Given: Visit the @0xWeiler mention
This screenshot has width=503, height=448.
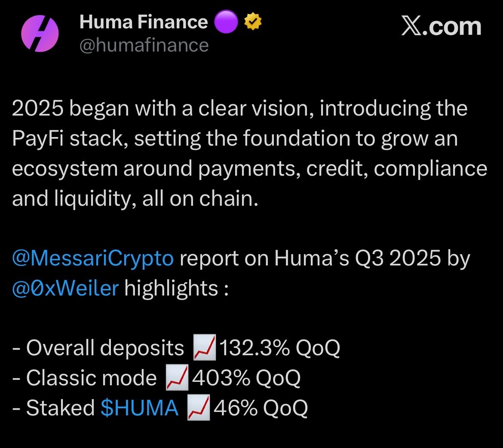Looking at the screenshot, I should pos(65,288).
